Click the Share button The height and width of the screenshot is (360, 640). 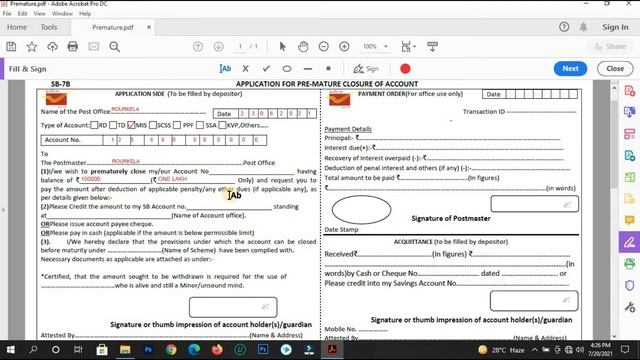[610, 47]
